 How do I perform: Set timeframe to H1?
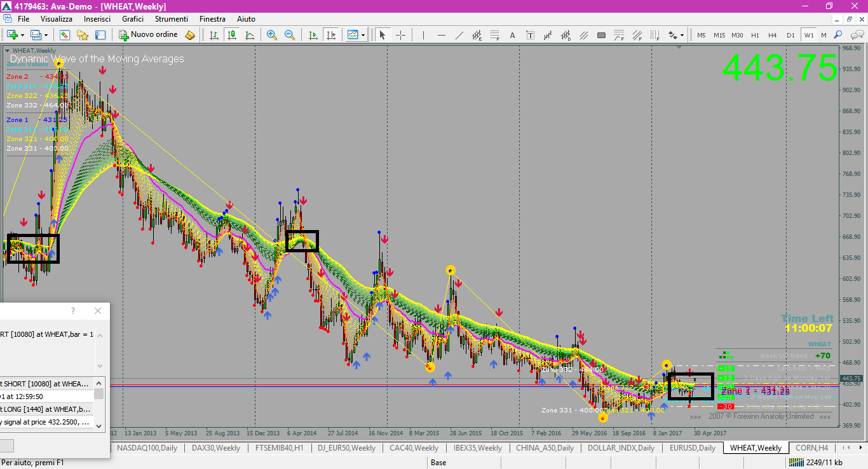(x=755, y=35)
